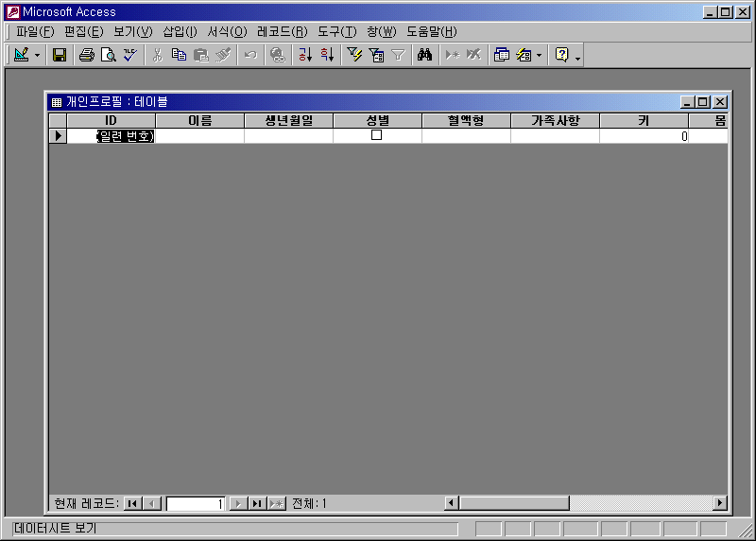This screenshot has width=756, height=541.
Task: Expand the New Object dropdown arrow
Action: (539, 56)
